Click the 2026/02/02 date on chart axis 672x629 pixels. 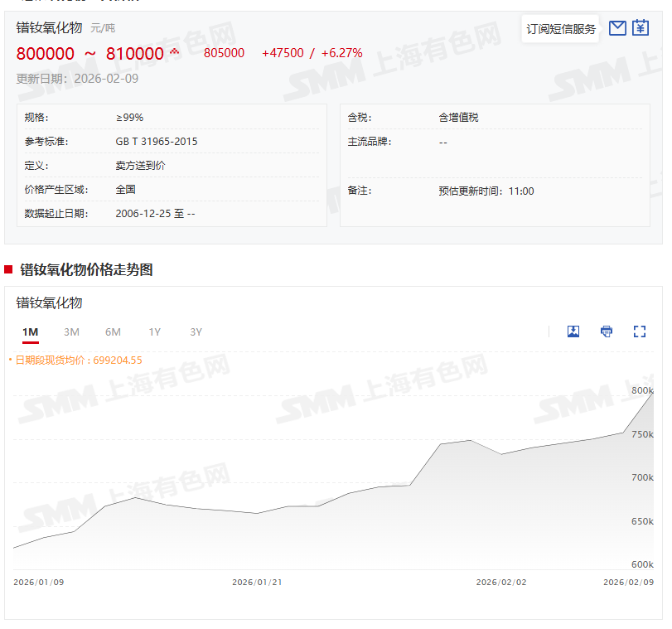pyautogui.click(x=500, y=582)
